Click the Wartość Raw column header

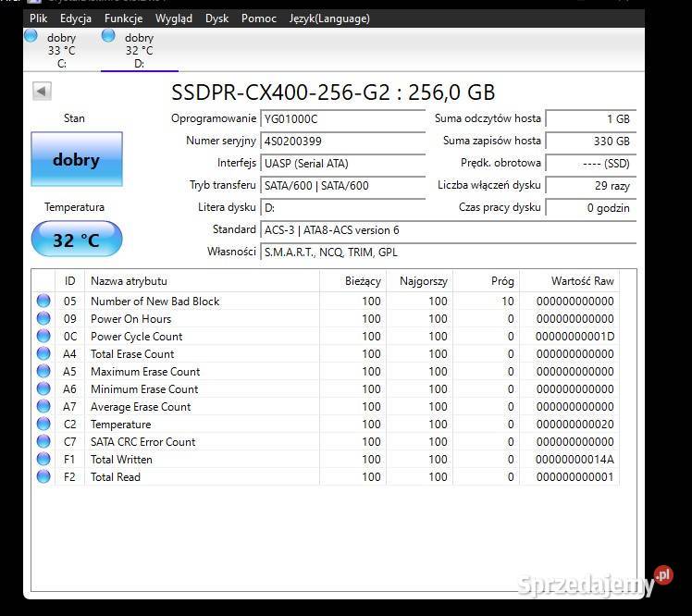[569, 281]
